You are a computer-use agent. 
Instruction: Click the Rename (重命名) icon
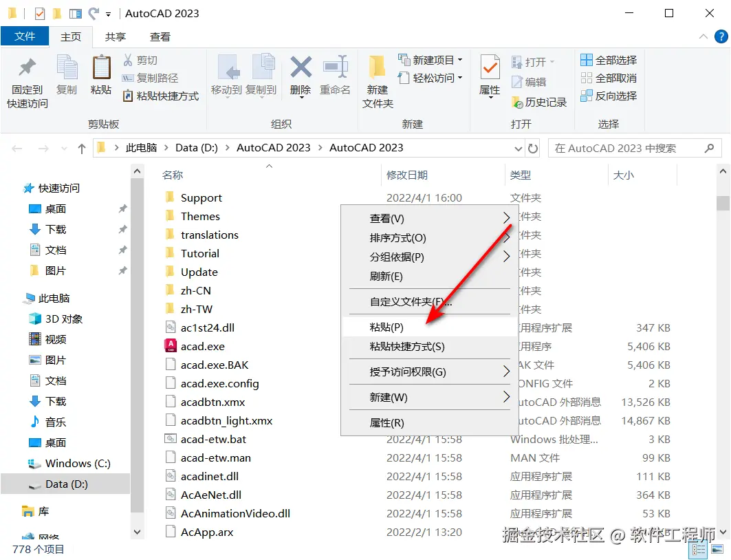tap(335, 67)
